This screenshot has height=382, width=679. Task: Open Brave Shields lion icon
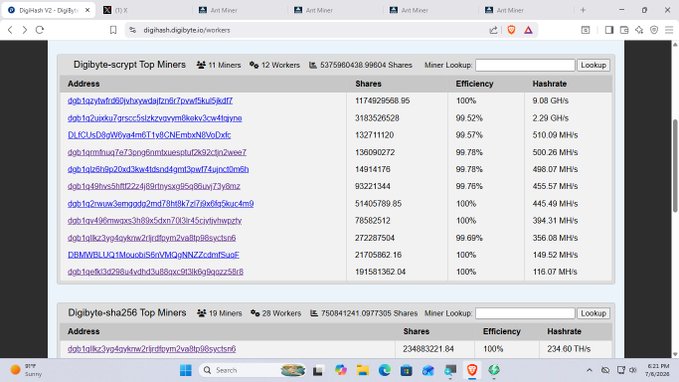point(511,30)
